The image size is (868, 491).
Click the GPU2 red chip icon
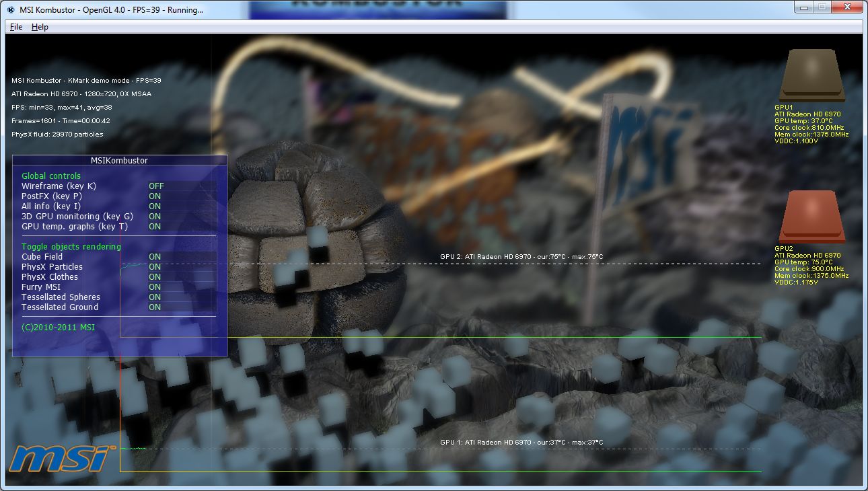point(811,217)
